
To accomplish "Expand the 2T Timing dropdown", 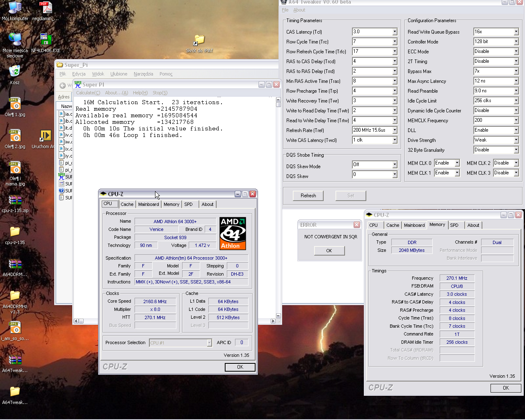I will point(516,61).
